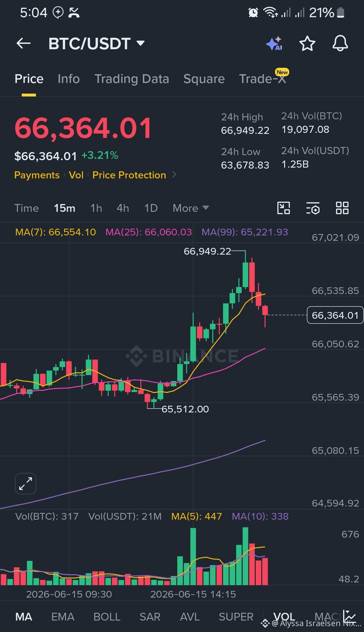Tap the Price Protection tag link
364x632 pixels.
click(129, 175)
